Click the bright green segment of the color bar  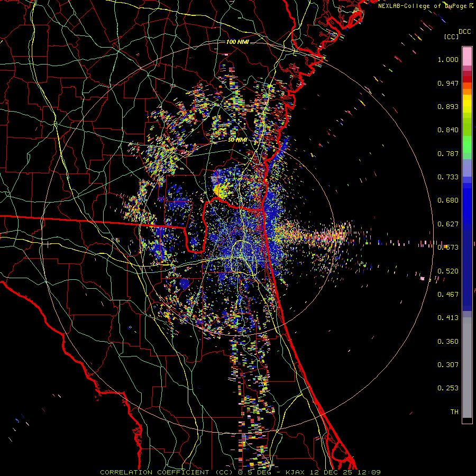(467, 144)
